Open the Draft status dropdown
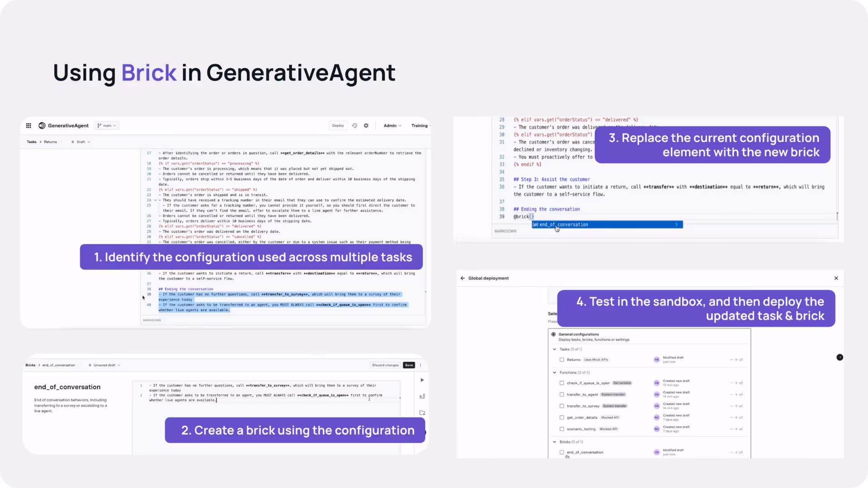 pos(80,141)
